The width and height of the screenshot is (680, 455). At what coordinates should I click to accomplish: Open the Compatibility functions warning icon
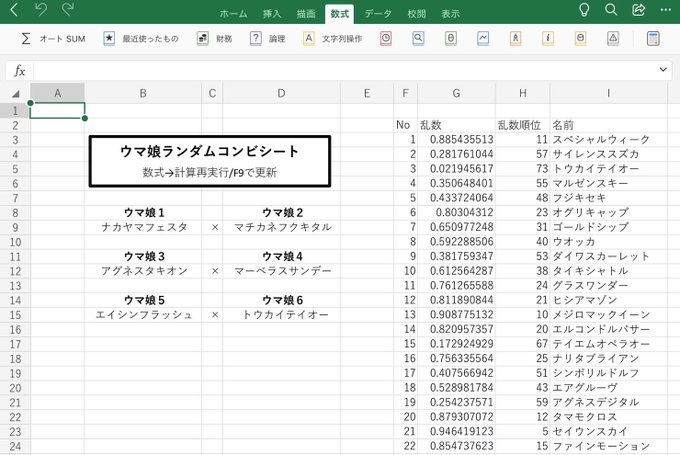pyautogui.click(x=613, y=39)
